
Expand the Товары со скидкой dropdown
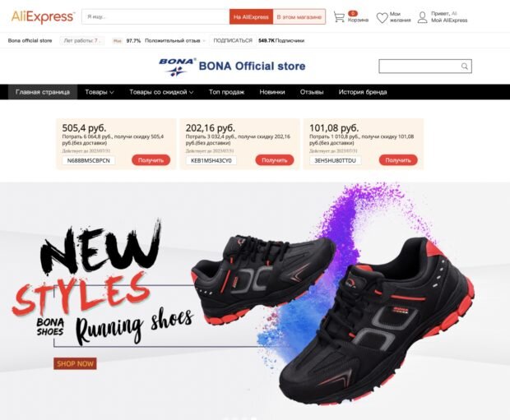[x=161, y=92]
